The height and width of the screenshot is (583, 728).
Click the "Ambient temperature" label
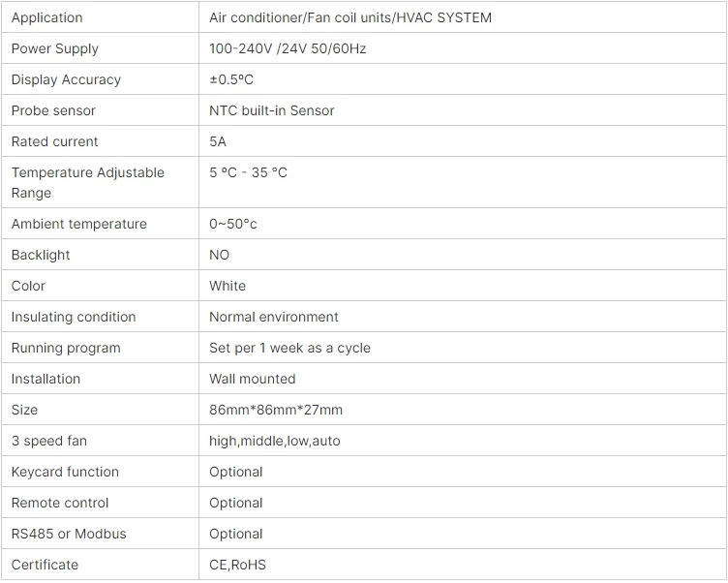pyautogui.click(x=78, y=224)
